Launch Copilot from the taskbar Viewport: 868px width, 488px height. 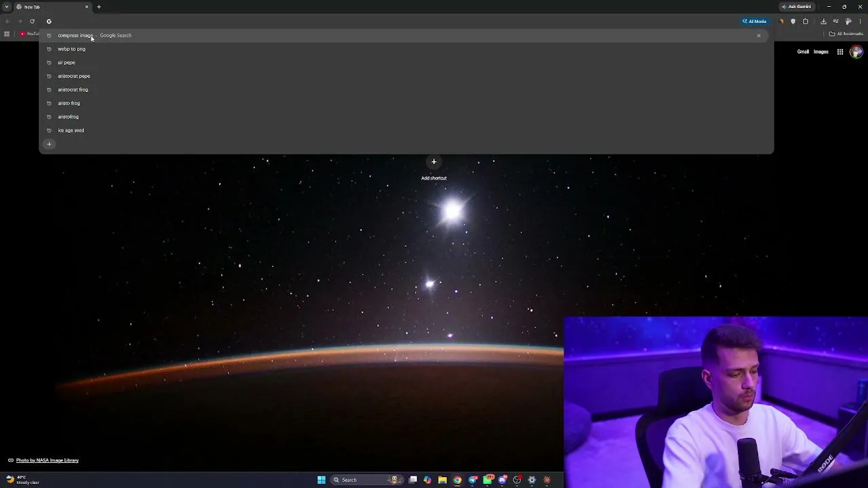[427, 480]
